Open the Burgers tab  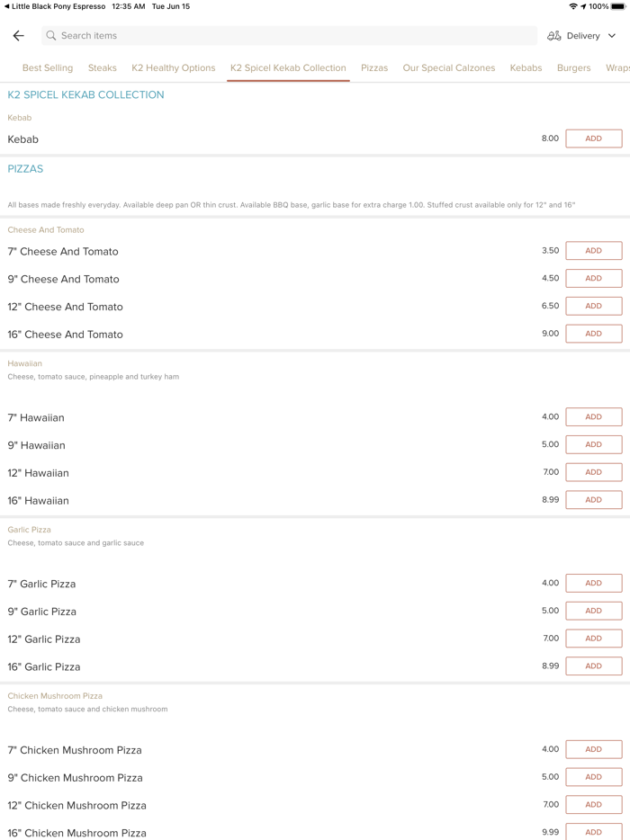[x=573, y=68]
